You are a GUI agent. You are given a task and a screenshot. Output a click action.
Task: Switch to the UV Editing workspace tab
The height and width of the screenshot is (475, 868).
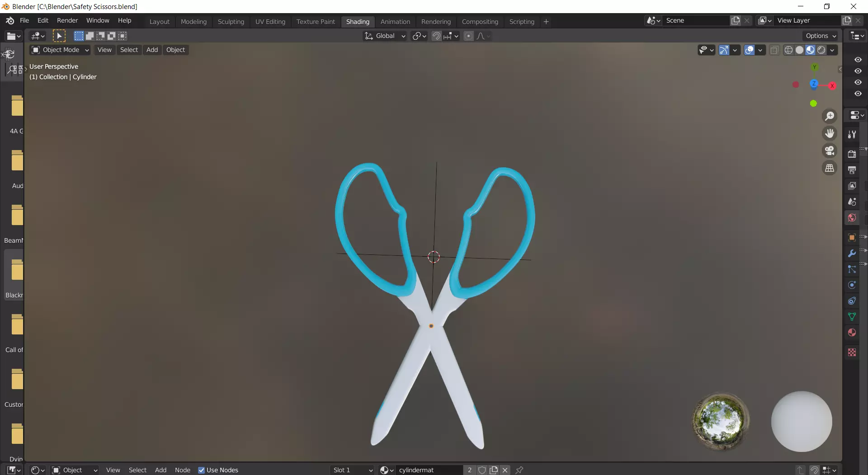point(270,22)
